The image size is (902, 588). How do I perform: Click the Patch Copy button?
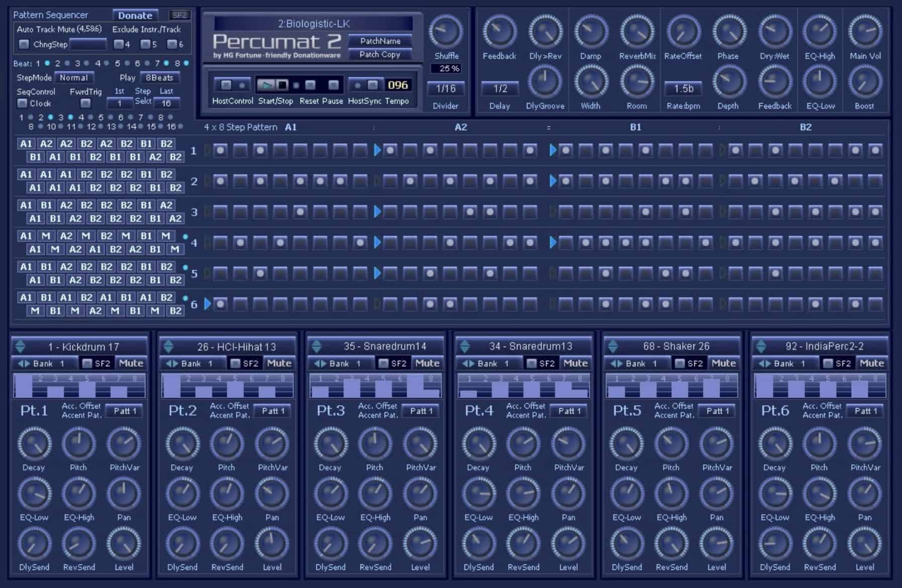[x=380, y=54]
